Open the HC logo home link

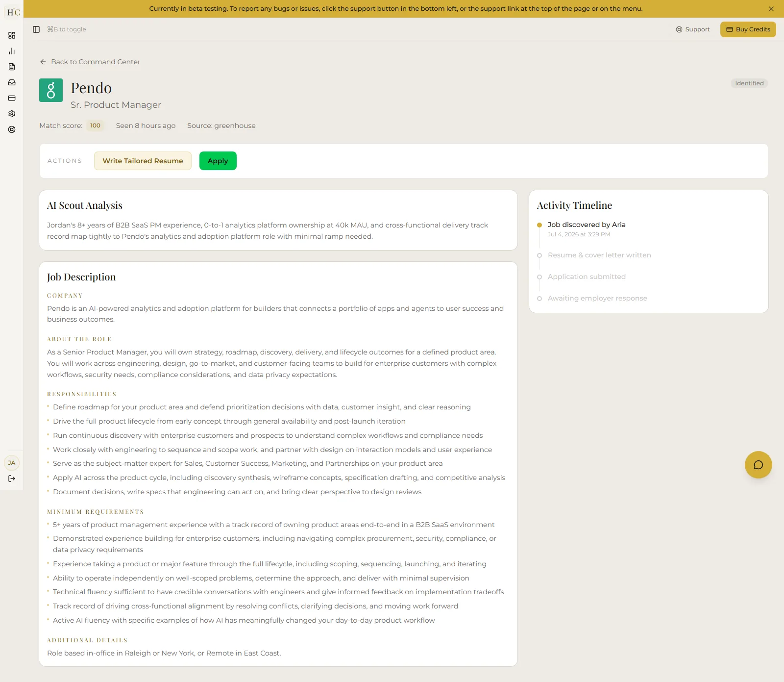[x=13, y=12]
